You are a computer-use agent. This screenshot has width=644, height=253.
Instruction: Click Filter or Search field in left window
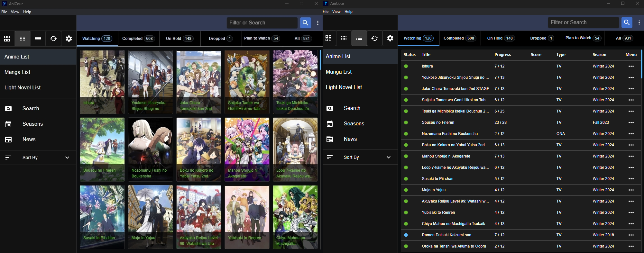coord(262,23)
